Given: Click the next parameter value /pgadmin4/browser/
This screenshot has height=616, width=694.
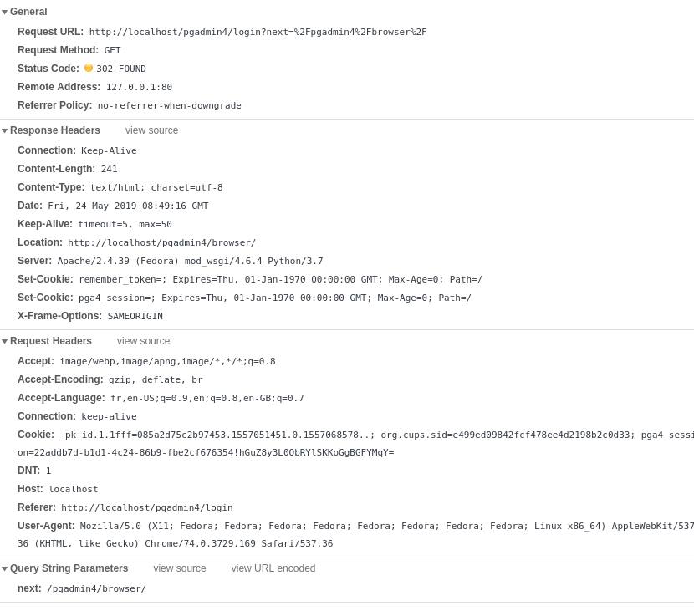Looking at the screenshot, I should point(96,589).
